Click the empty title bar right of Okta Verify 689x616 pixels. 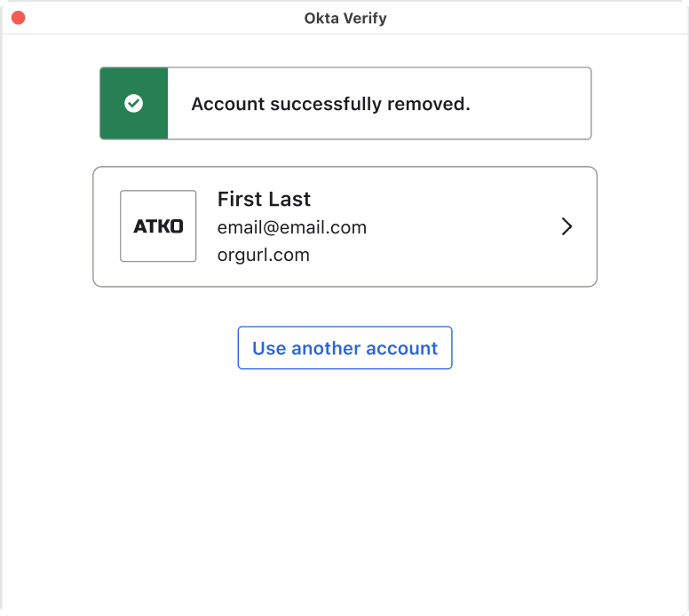[x=533, y=18]
